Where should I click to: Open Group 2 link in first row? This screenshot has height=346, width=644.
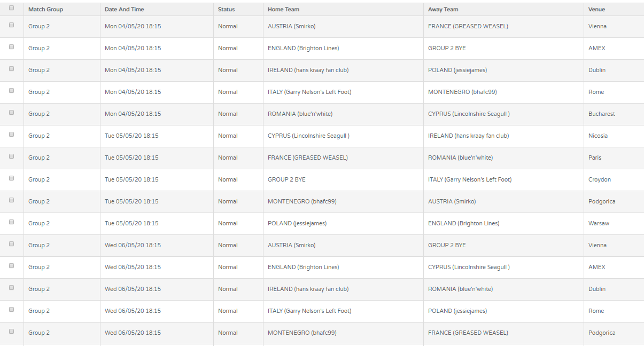tap(39, 26)
